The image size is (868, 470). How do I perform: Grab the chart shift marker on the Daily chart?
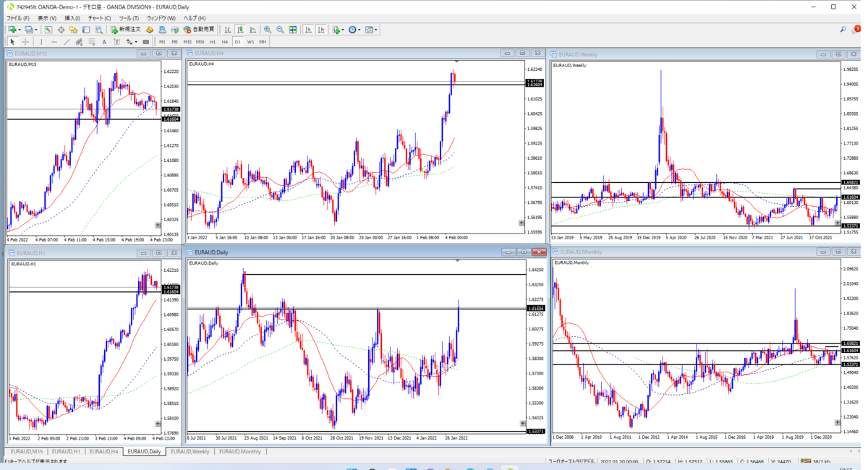click(456, 260)
